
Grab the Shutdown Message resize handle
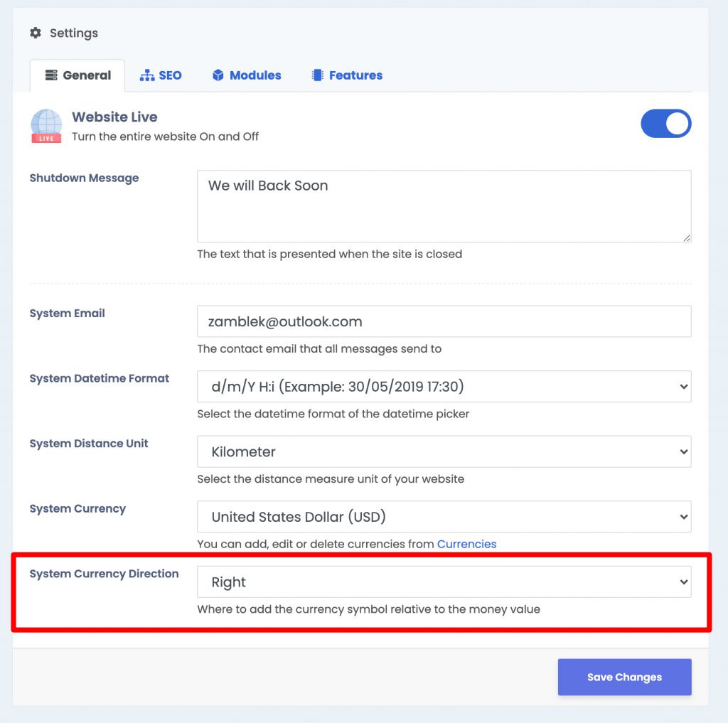pyautogui.click(x=687, y=237)
